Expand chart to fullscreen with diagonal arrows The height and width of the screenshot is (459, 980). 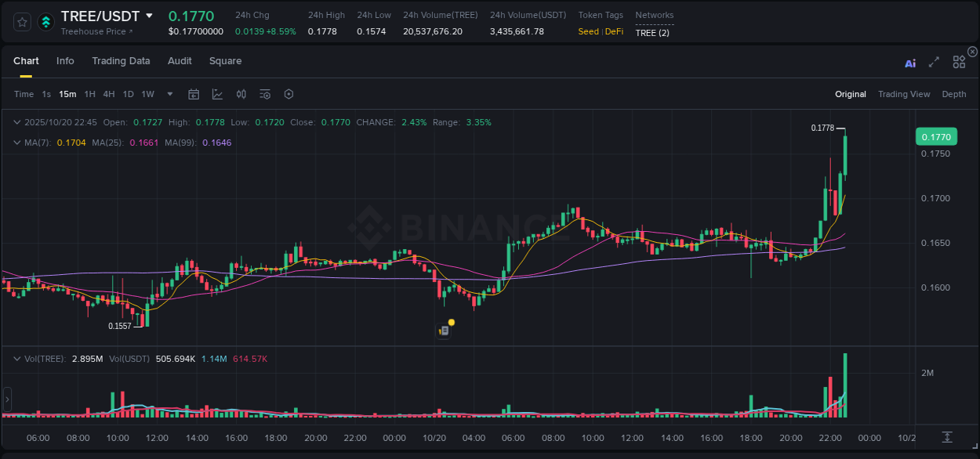[934, 62]
